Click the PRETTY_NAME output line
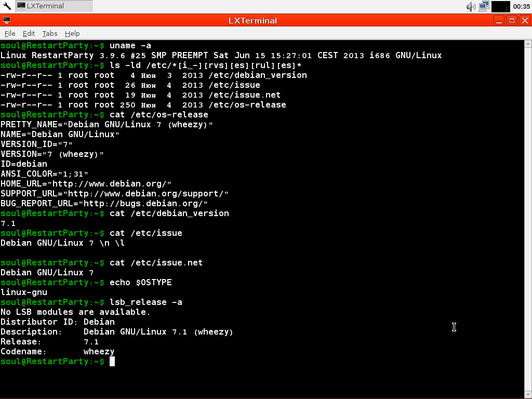Screen dimensions: 532x399 (x=107, y=125)
